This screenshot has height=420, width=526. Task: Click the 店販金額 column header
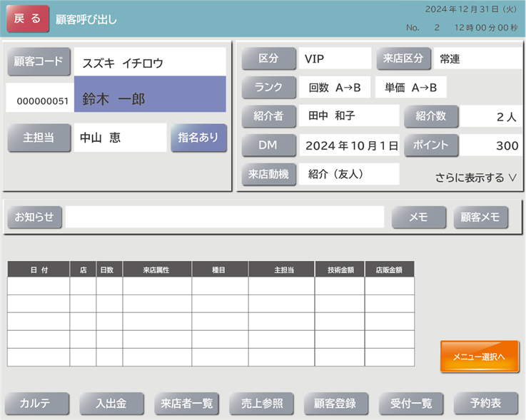390,270
